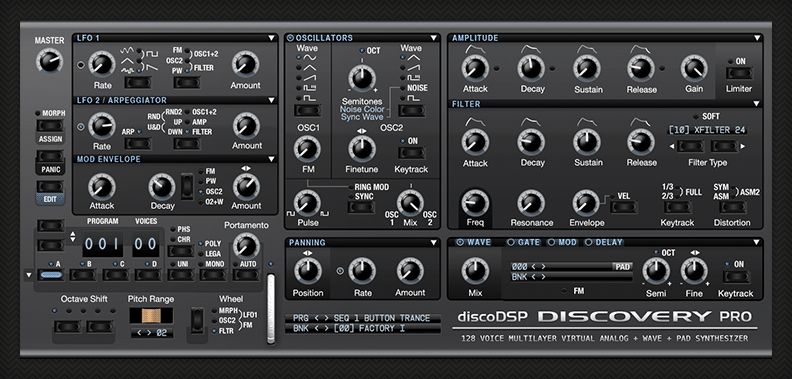Click the oscillator Pulse knob

click(307, 203)
